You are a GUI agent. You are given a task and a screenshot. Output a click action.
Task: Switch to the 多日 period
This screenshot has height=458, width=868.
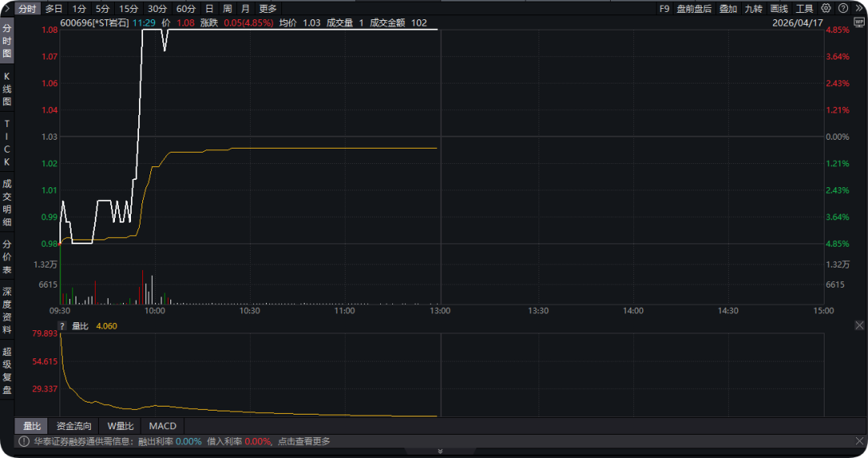click(54, 8)
